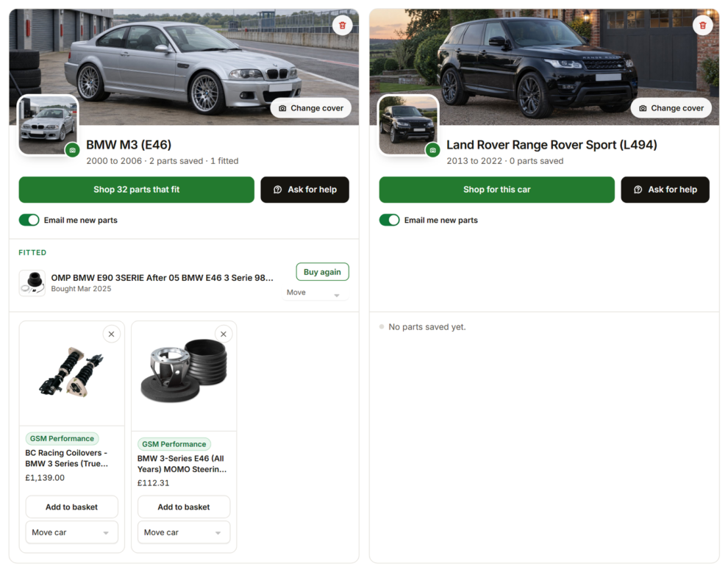Open BC Racing Coilovers product title
Screen dimensions: 728x572
[66, 458]
